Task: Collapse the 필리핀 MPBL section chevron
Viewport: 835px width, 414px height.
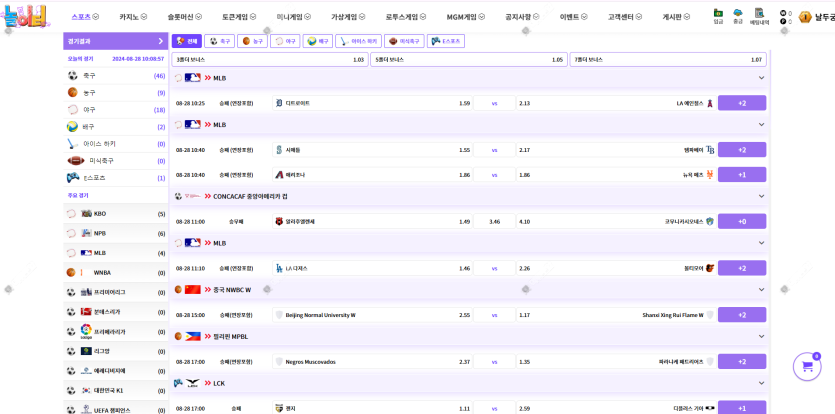Action: click(x=761, y=336)
